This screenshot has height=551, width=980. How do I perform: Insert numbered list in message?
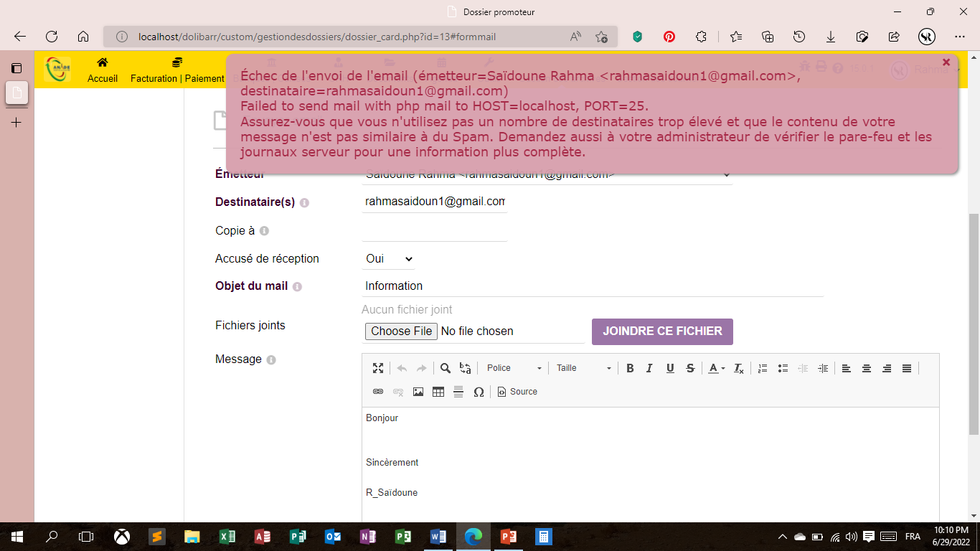coord(763,368)
